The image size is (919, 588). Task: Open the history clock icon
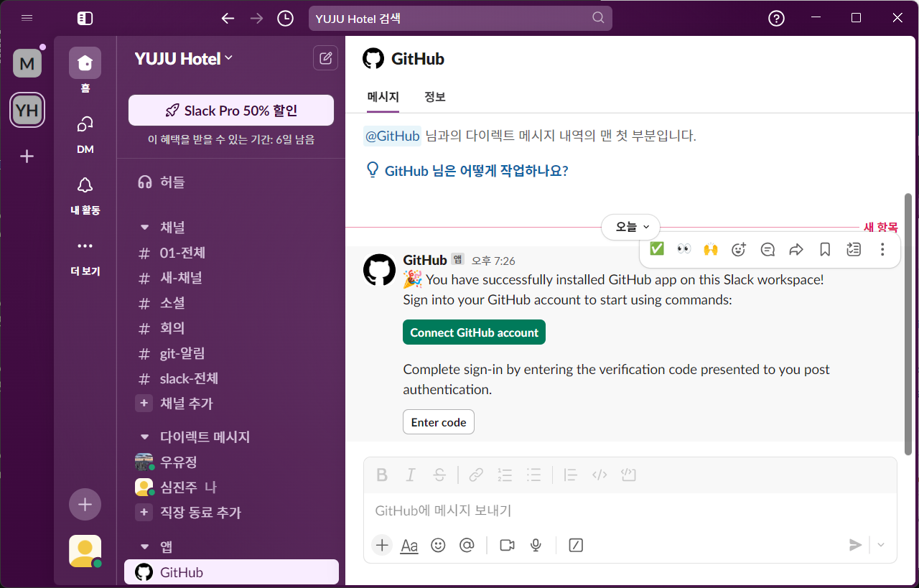tap(286, 19)
